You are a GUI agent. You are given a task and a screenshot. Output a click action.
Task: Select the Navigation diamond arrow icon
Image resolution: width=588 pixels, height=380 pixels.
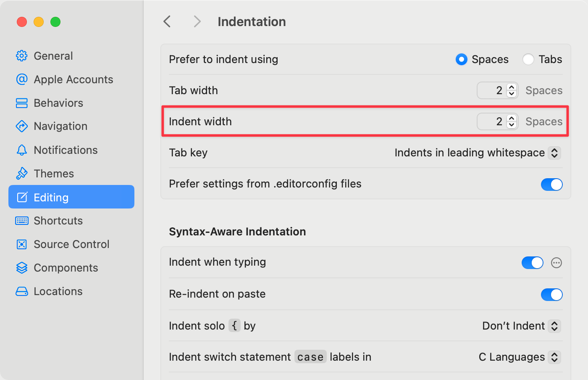pyautogui.click(x=22, y=126)
